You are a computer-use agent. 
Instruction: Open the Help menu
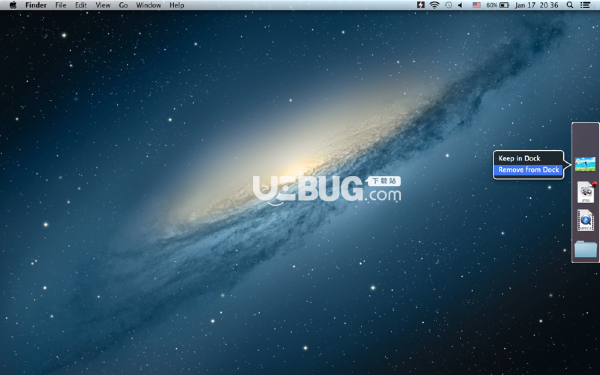[x=177, y=5]
